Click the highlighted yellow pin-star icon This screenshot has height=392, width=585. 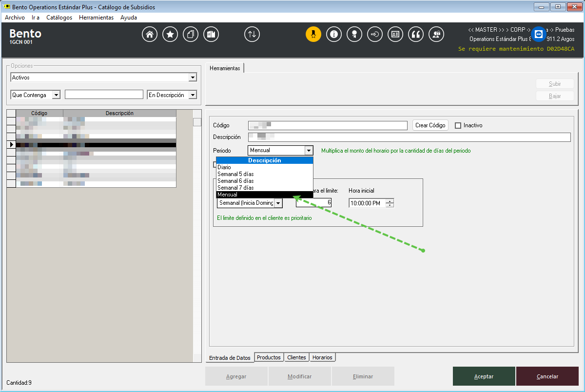(313, 35)
